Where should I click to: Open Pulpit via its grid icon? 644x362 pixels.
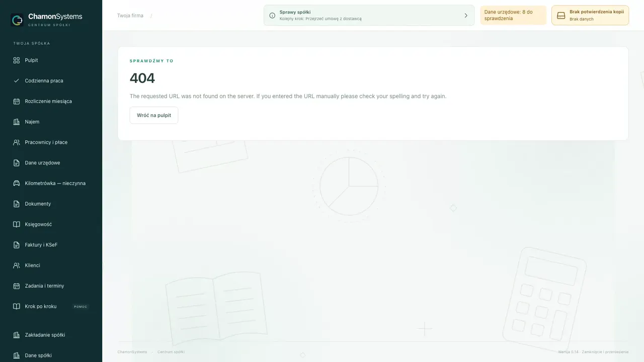click(16, 60)
